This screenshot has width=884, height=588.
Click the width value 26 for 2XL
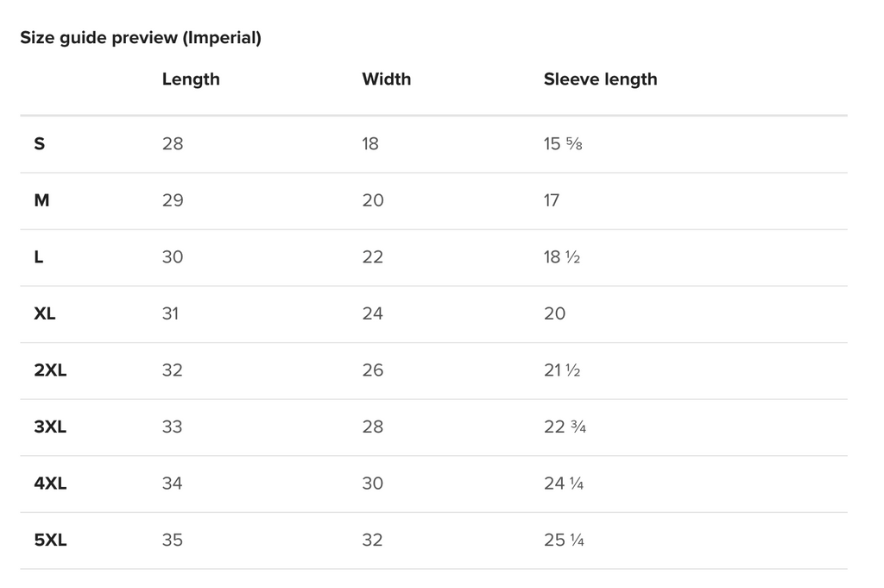coord(372,370)
